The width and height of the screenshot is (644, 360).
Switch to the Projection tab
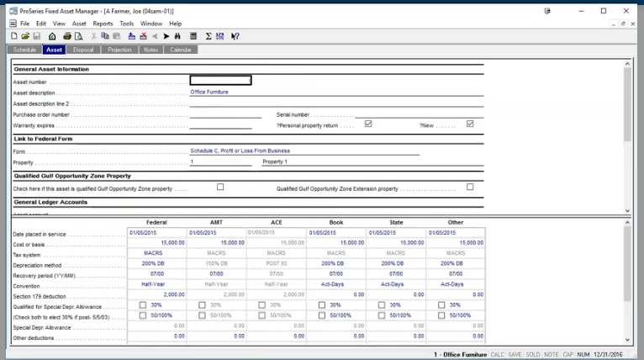pos(119,50)
